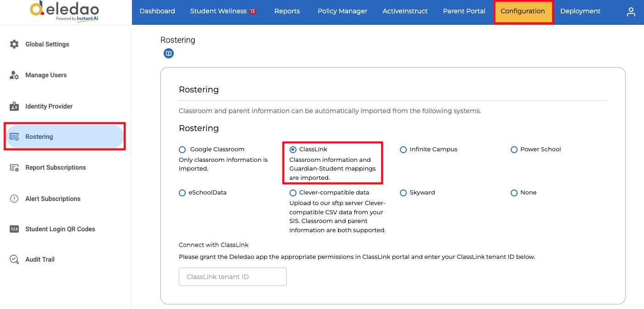Select the Configuration tab
The width and height of the screenshot is (644, 309).
(523, 11)
